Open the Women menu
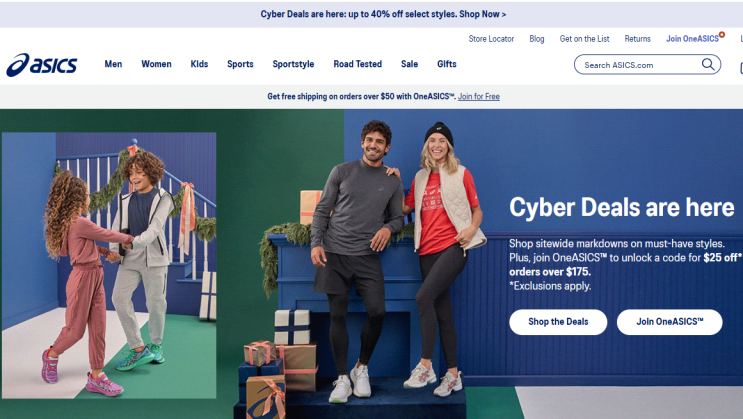Viewport: 743px width, 419px height. [156, 64]
